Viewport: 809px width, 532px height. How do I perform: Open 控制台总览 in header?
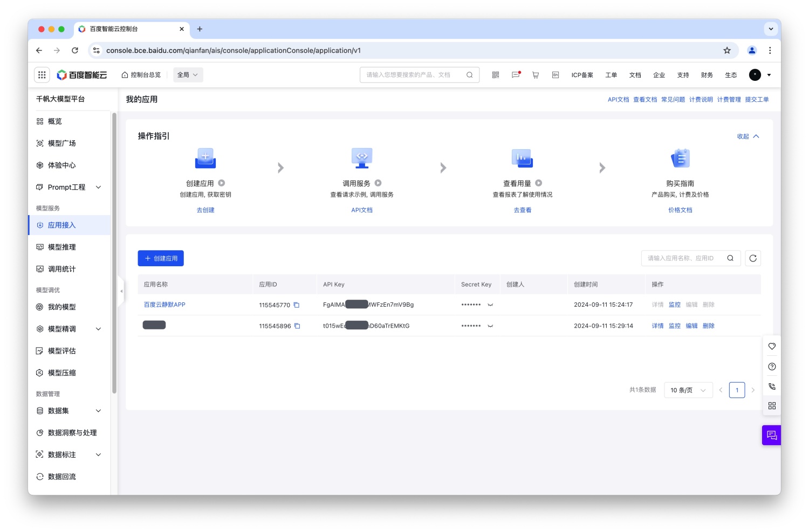(x=141, y=75)
